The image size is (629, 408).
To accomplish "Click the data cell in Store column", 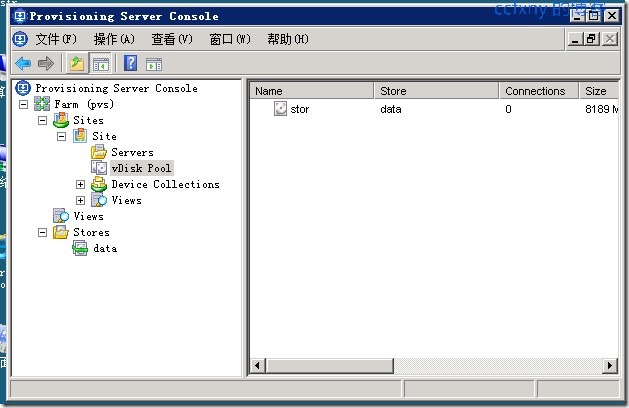I will click(390, 109).
